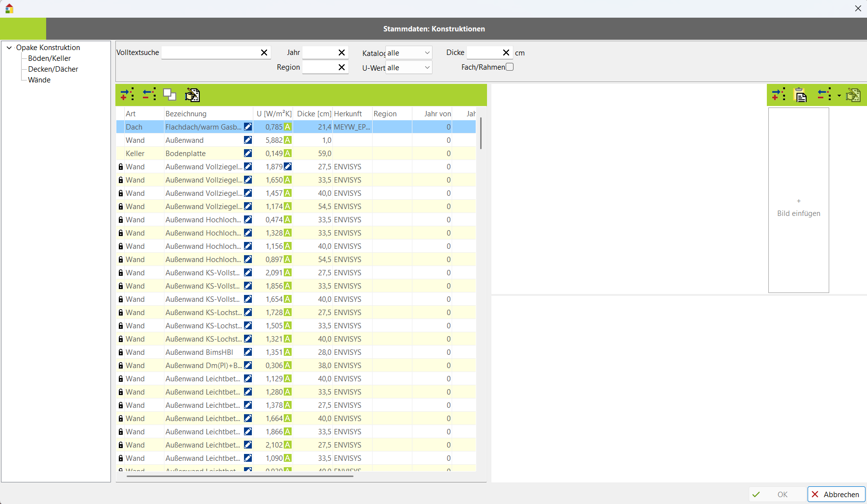The height and width of the screenshot is (504, 867).
Task: Clear the Volltextsuche field with its X
Action: pyautogui.click(x=264, y=53)
